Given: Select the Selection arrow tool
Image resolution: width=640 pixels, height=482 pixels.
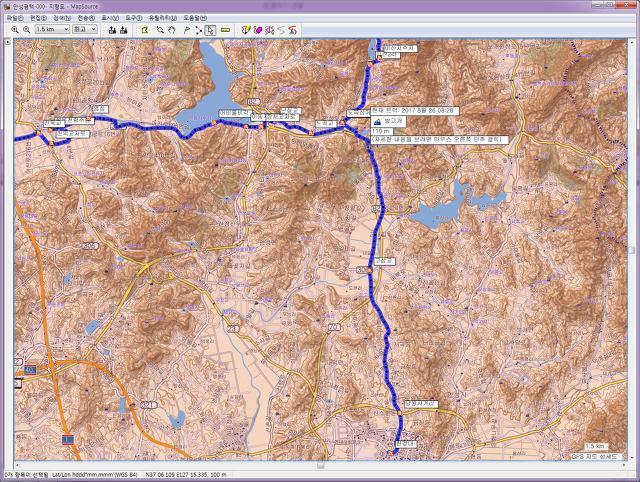Looking at the screenshot, I should point(210,30).
